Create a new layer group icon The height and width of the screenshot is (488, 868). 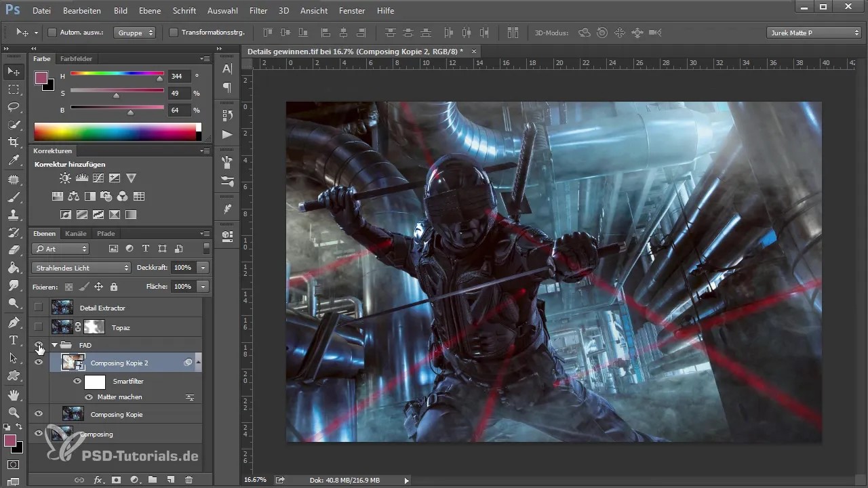click(153, 480)
